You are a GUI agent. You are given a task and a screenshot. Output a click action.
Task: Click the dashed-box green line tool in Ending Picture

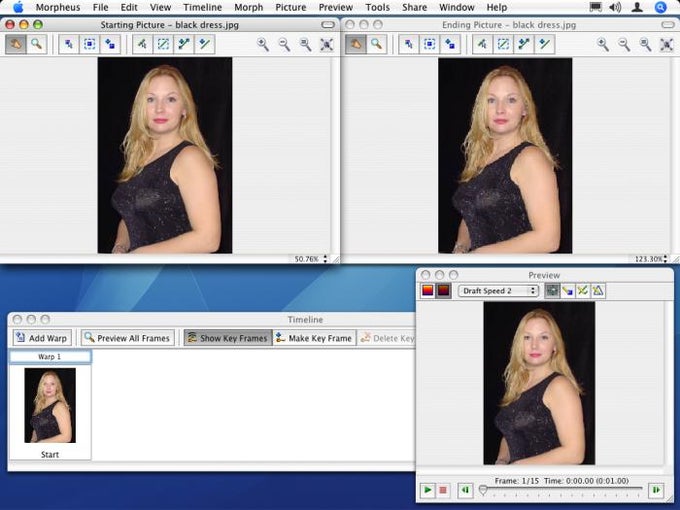(503, 44)
